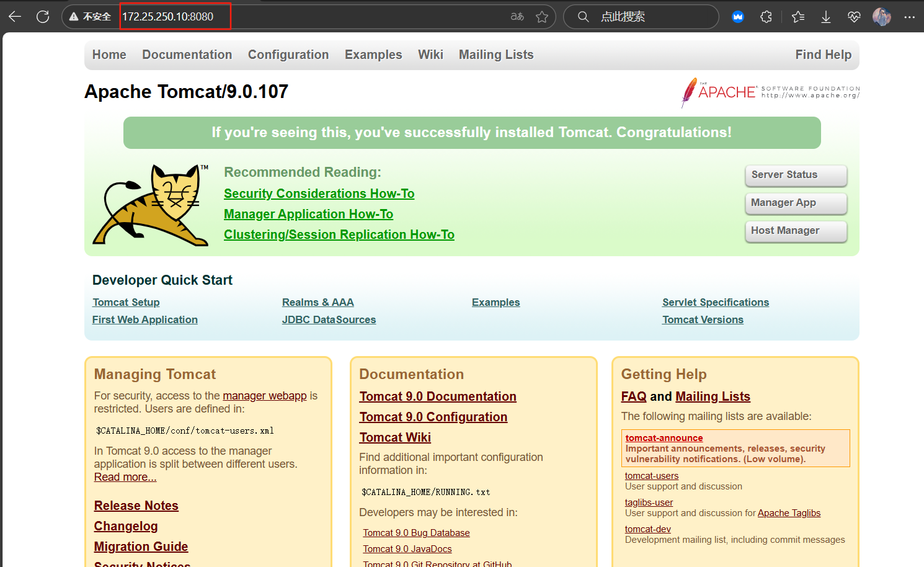Bookmark page with the star icon
924x567 pixels.
click(542, 17)
